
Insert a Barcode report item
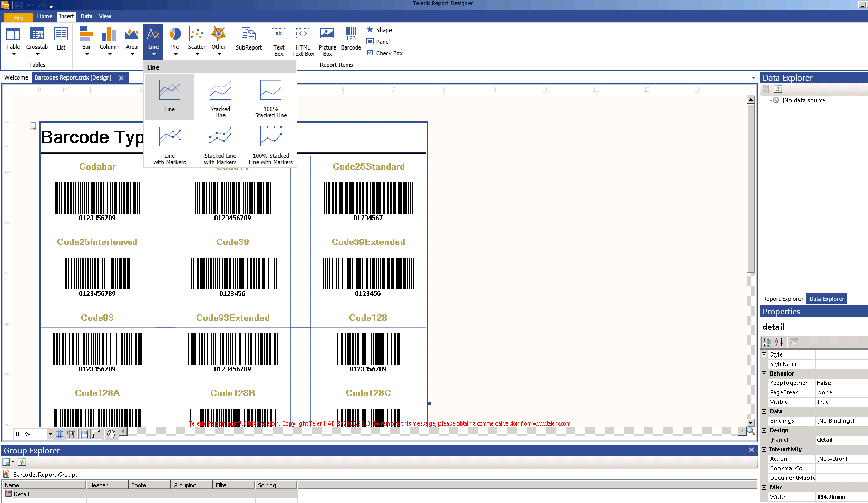(351, 40)
